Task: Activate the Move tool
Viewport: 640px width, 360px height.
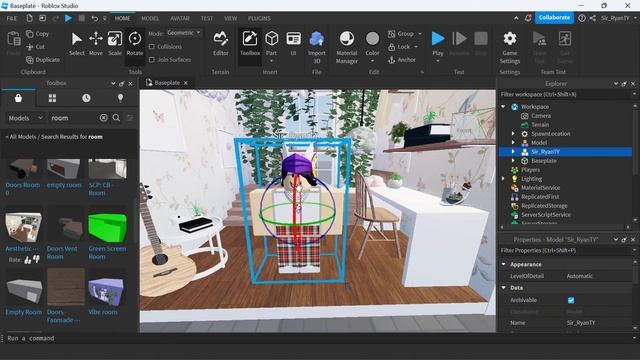Action: click(96, 43)
